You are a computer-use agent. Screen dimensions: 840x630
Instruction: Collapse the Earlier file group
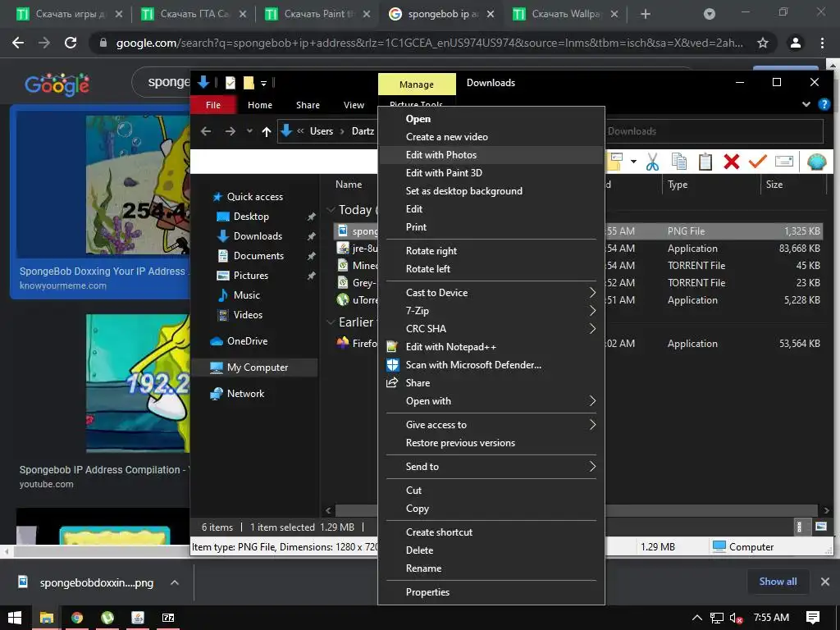331,322
